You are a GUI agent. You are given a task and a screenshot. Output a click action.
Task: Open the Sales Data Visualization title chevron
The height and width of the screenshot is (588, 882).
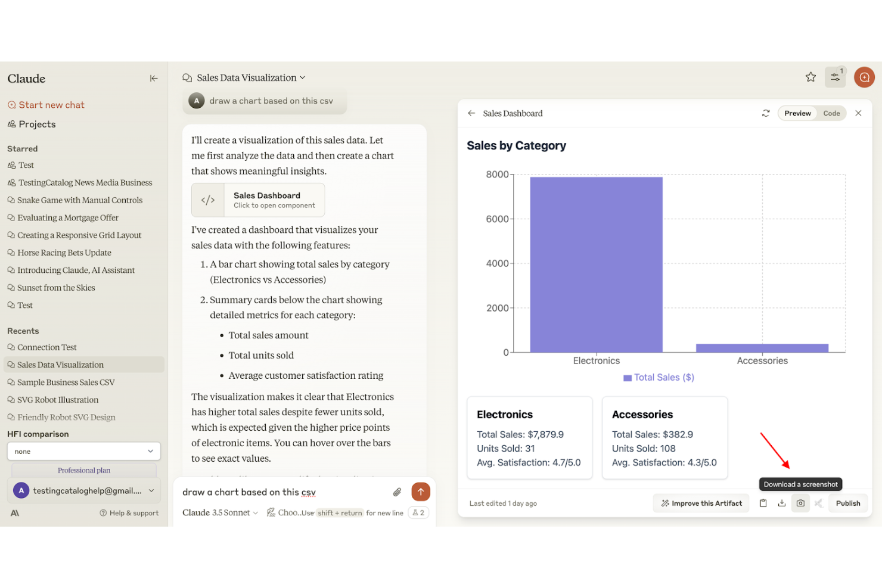(303, 77)
